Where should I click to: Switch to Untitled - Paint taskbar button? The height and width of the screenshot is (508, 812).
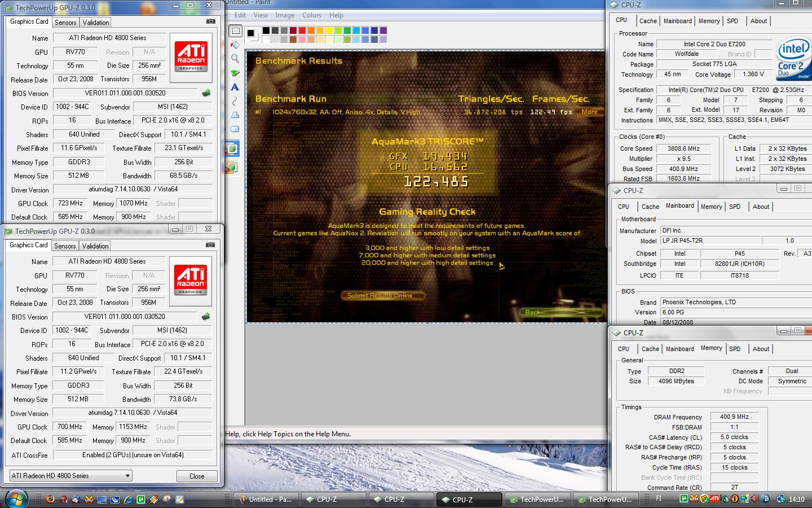(x=266, y=500)
